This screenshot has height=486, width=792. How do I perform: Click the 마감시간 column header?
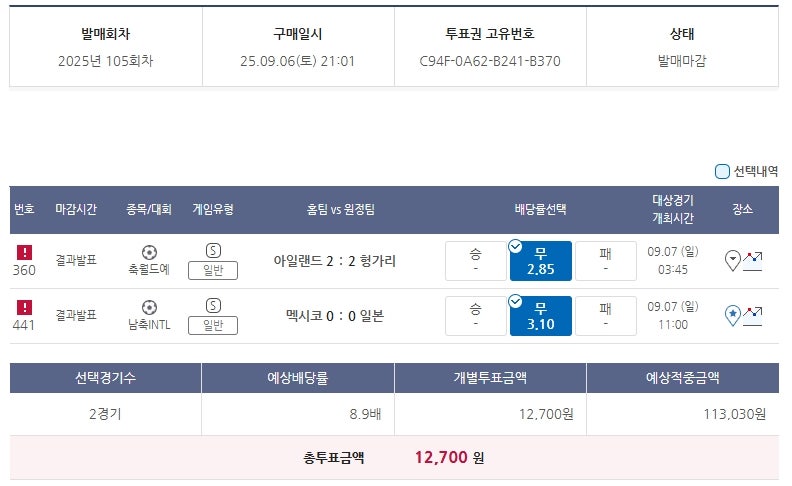click(76, 209)
